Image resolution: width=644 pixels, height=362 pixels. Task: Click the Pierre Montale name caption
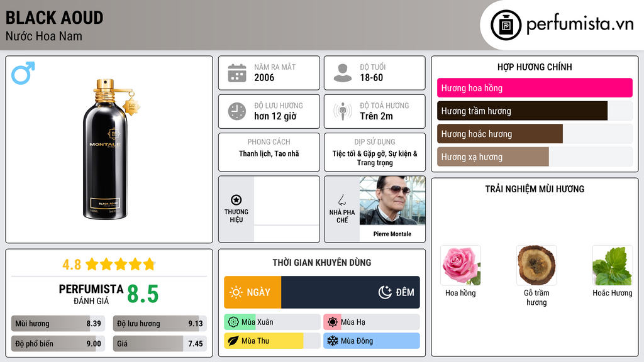point(392,234)
